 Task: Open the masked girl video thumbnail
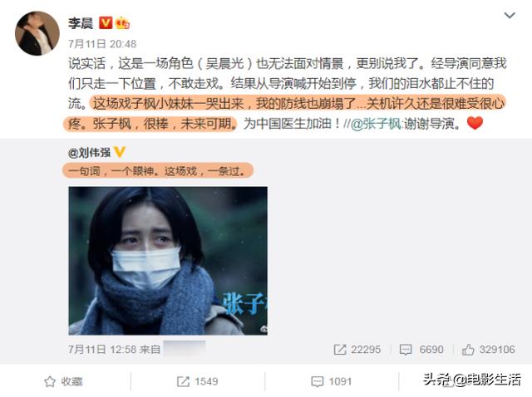(168, 261)
